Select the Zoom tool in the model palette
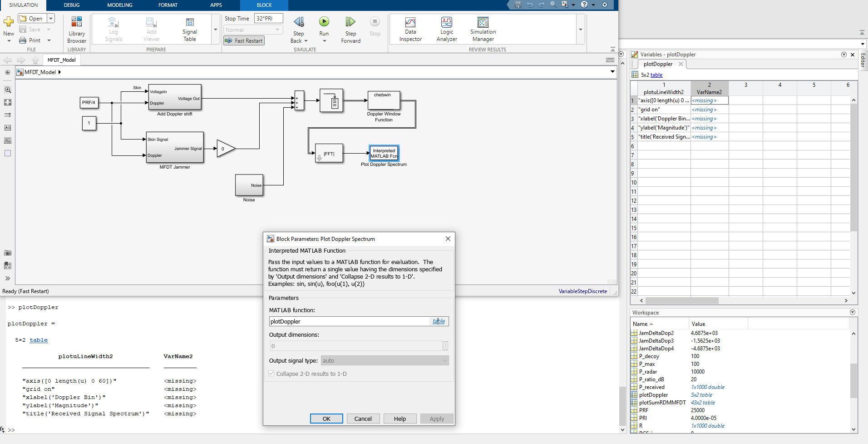This screenshot has width=868, height=444. coord(7,90)
